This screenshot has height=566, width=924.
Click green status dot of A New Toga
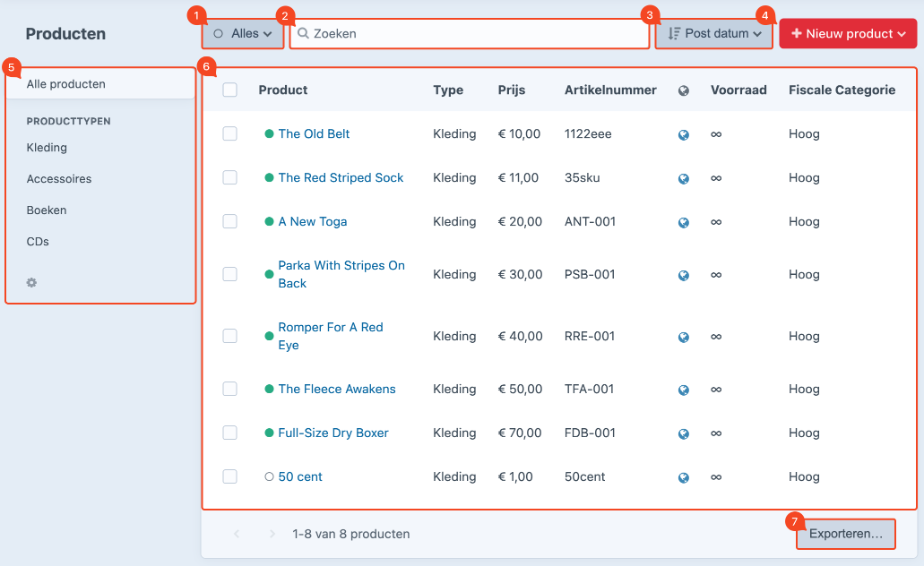[269, 222]
